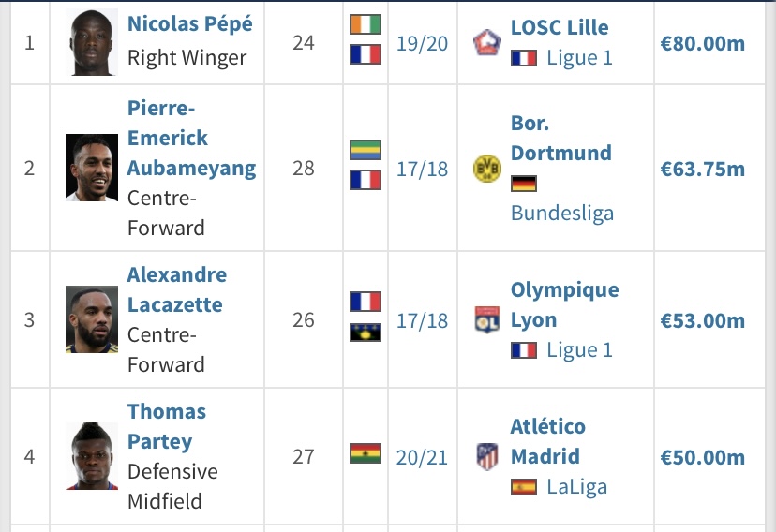Image resolution: width=776 pixels, height=532 pixels.
Task: Click the Gabon flag for Aubameyang
Action: (366, 150)
